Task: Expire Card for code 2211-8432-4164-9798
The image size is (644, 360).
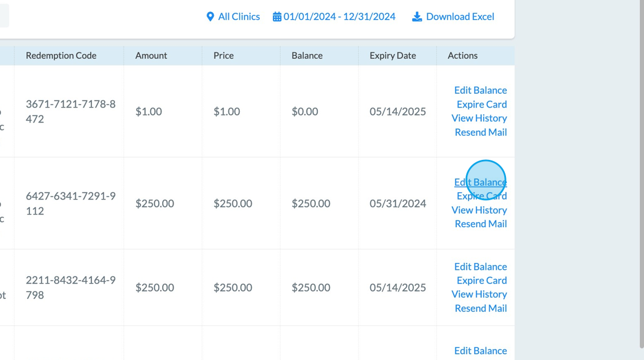Action: pyautogui.click(x=481, y=280)
